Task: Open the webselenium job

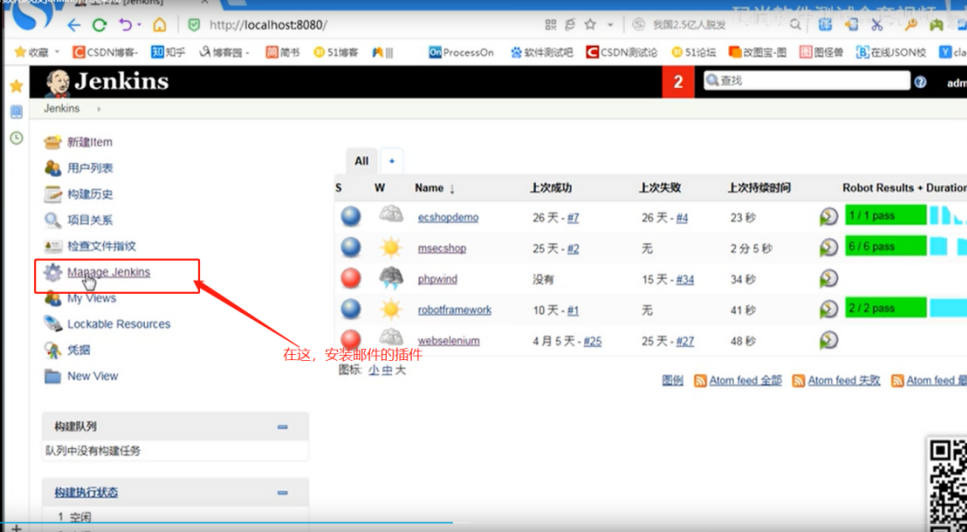Action: pos(448,341)
